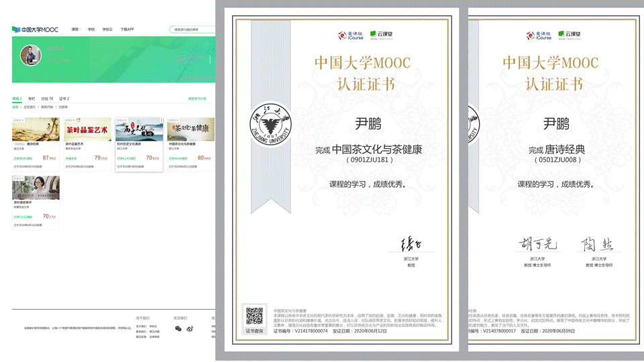This screenshot has width=644, height=362.
Task: Open three-dot menu on 杭州历史文化漫游 card
Action: pos(161,121)
